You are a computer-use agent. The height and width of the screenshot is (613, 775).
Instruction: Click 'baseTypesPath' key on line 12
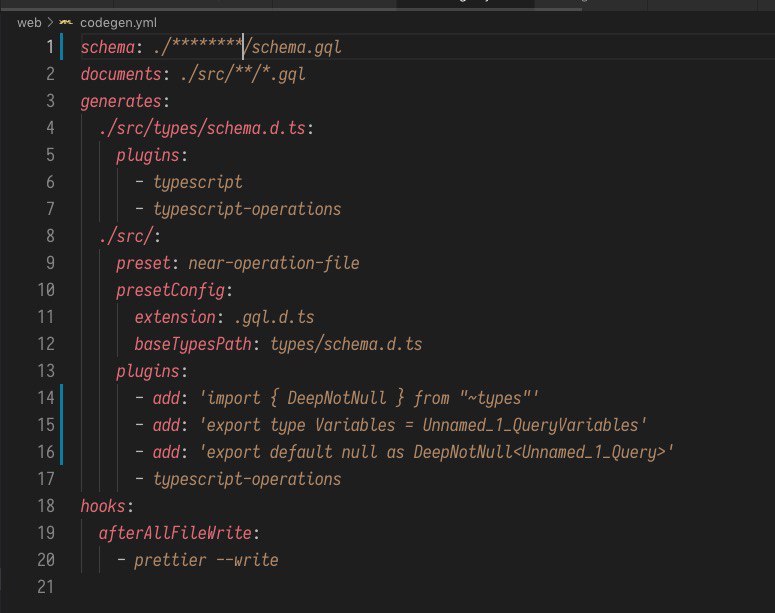(x=193, y=344)
